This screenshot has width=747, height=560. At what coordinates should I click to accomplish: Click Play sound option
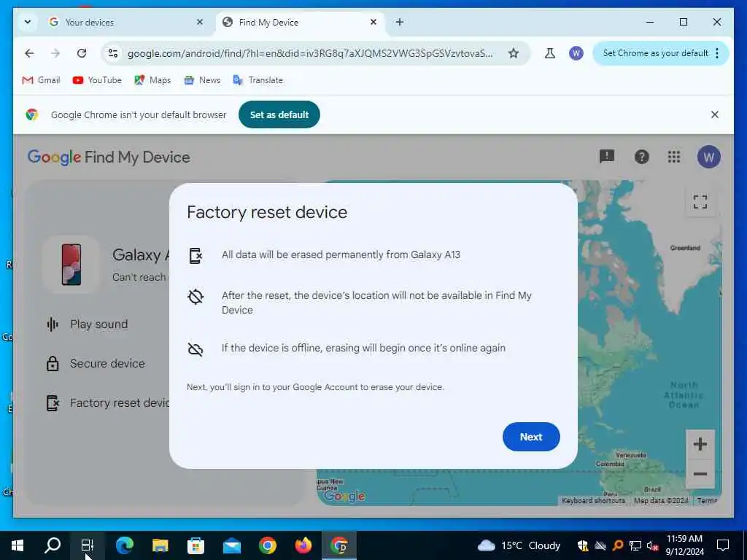88,324
